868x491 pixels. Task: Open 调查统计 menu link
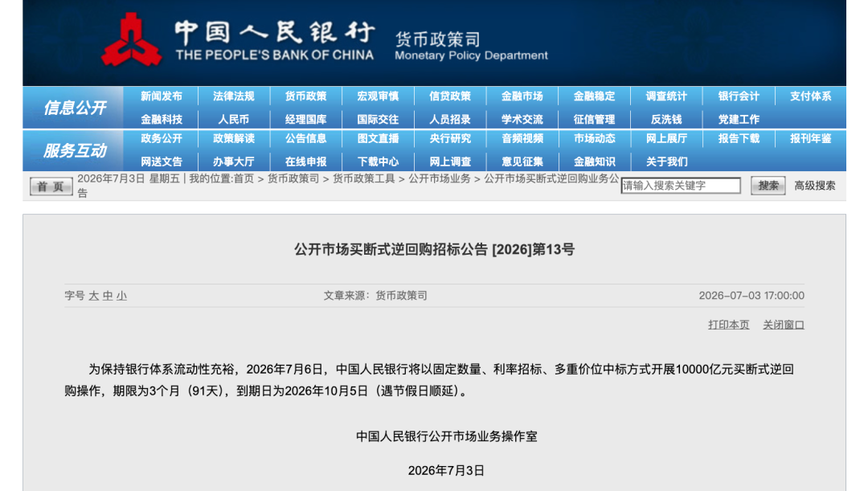pyautogui.click(x=666, y=96)
